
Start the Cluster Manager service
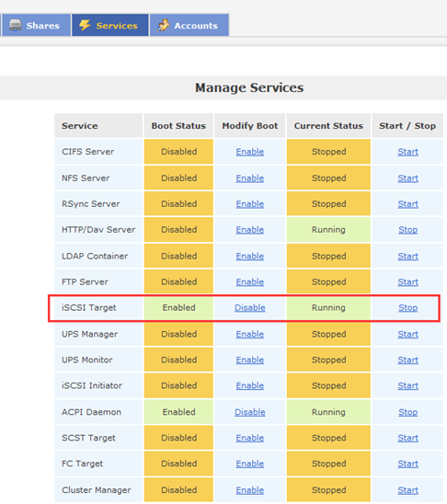[x=407, y=490]
